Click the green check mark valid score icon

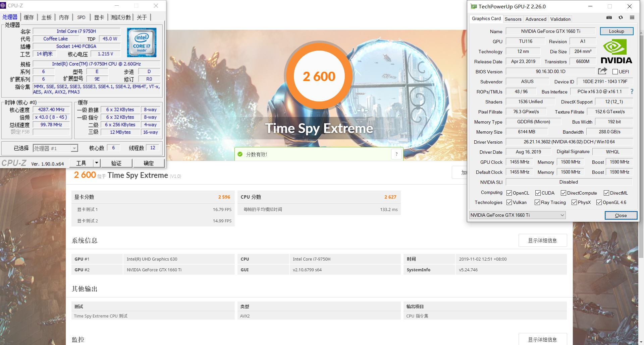(x=240, y=154)
